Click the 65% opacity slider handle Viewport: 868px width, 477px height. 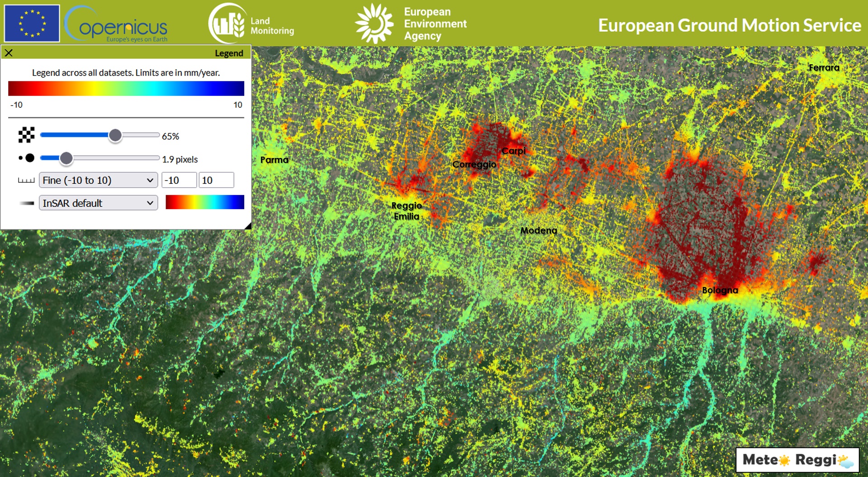tap(115, 135)
